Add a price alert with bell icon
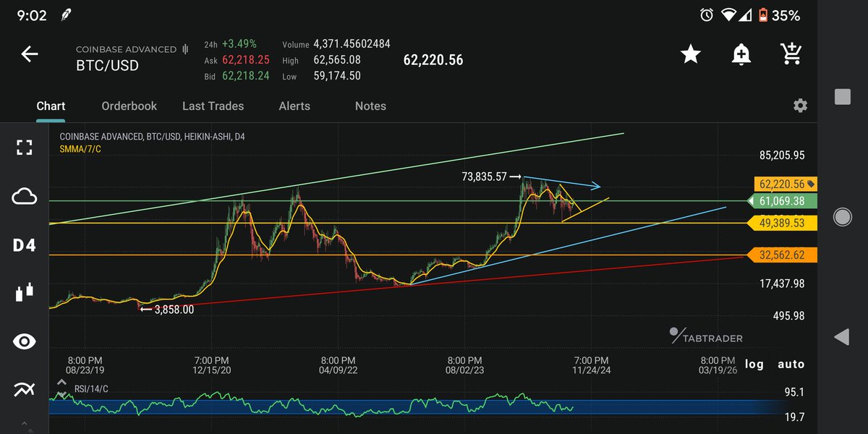The height and width of the screenshot is (434, 868). click(741, 54)
